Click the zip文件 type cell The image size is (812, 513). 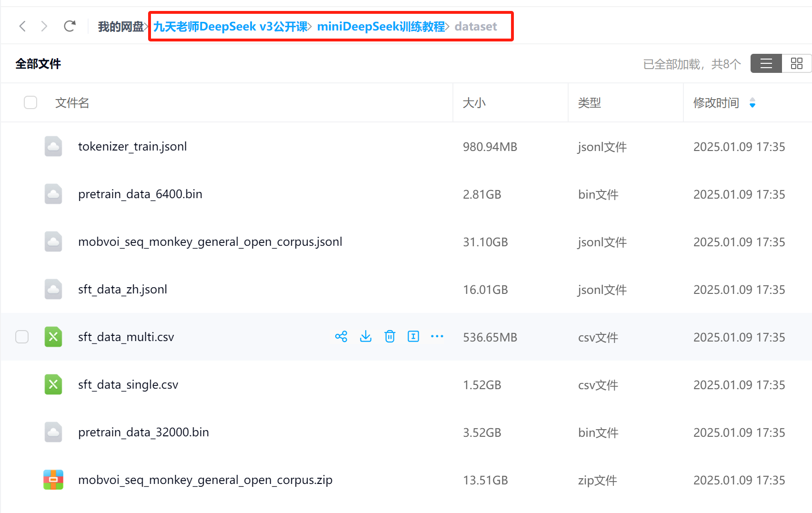(x=598, y=480)
